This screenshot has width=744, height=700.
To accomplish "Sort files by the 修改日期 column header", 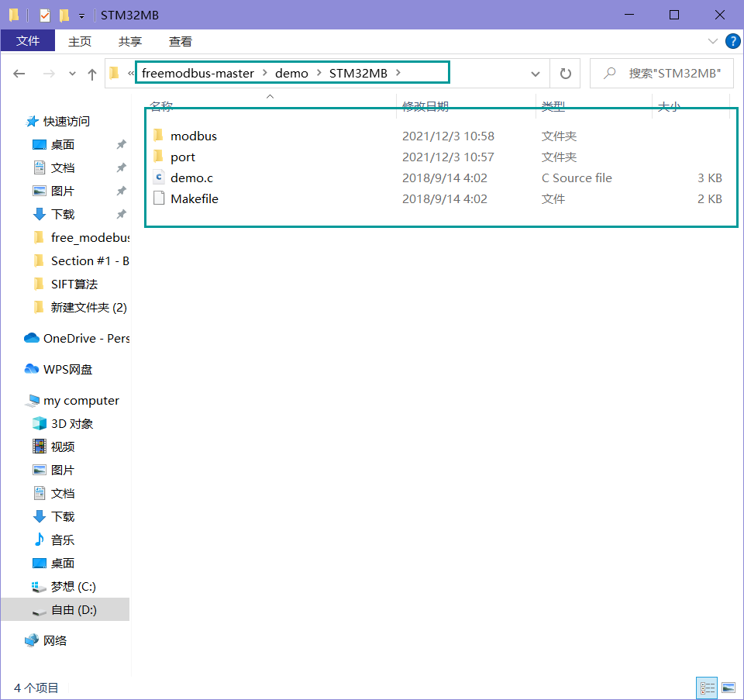I will click(x=425, y=106).
